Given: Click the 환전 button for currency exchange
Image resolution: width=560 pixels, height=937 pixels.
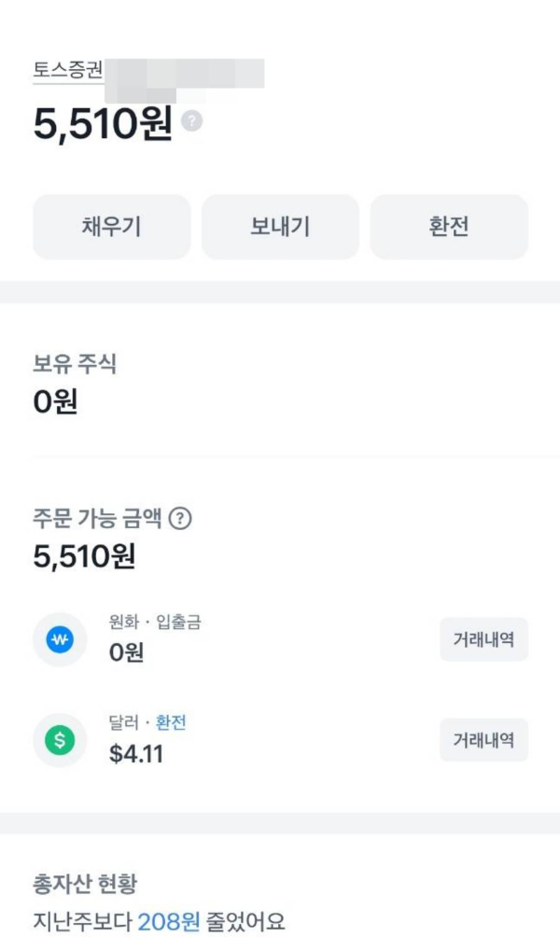Looking at the screenshot, I should coord(450,226).
